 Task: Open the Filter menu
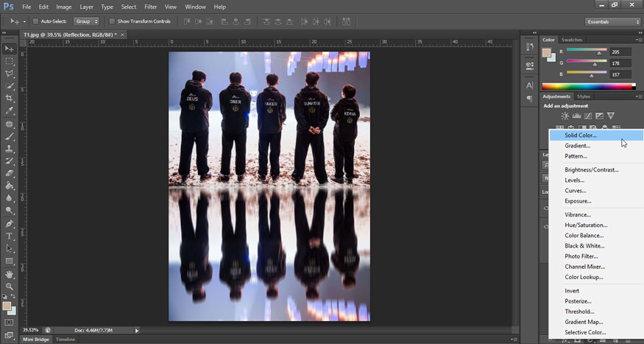pyautogui.click(x=151, y=7)
